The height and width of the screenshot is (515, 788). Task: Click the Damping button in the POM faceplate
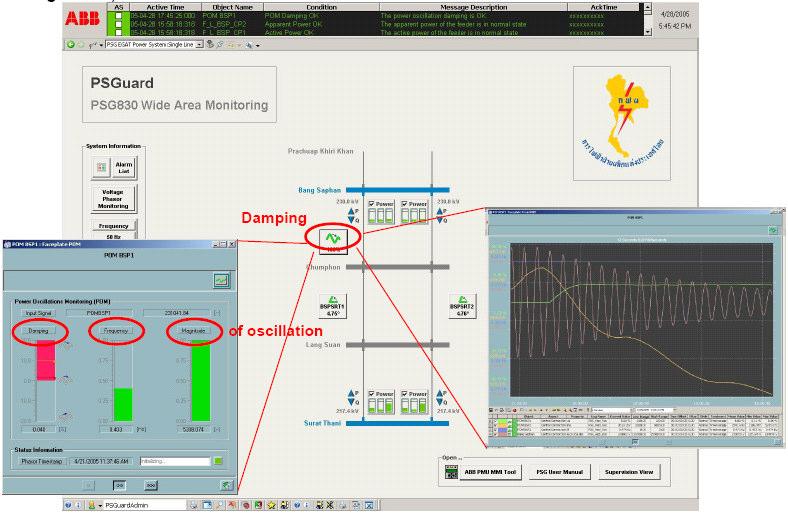point(39,331)
